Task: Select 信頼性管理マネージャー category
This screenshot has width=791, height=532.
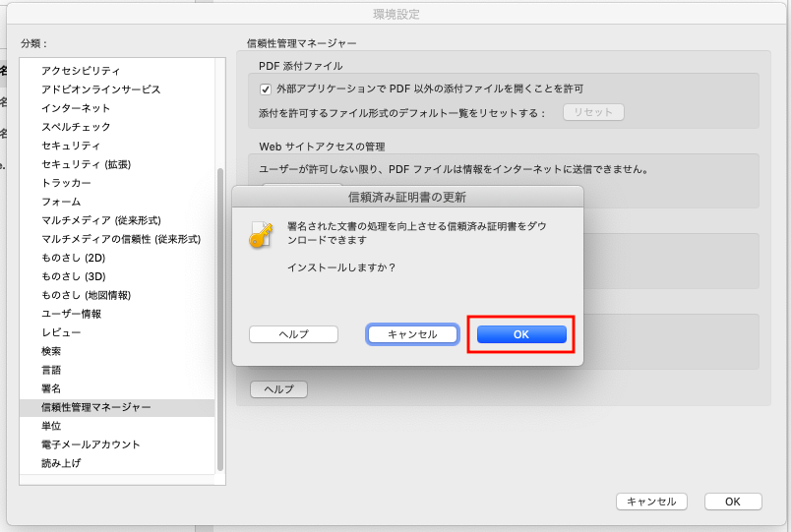Action: point(117,407)
